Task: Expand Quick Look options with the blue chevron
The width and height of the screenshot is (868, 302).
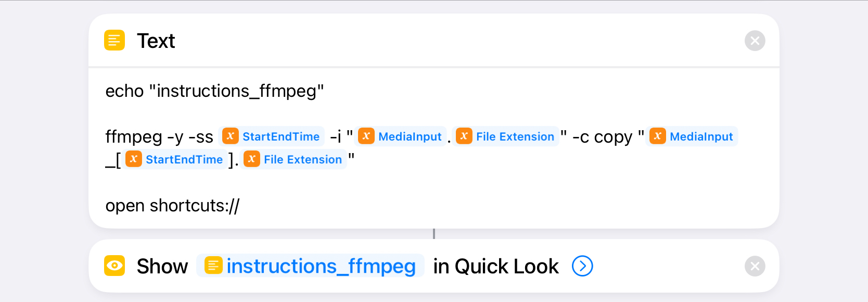Action: point(582,266)
